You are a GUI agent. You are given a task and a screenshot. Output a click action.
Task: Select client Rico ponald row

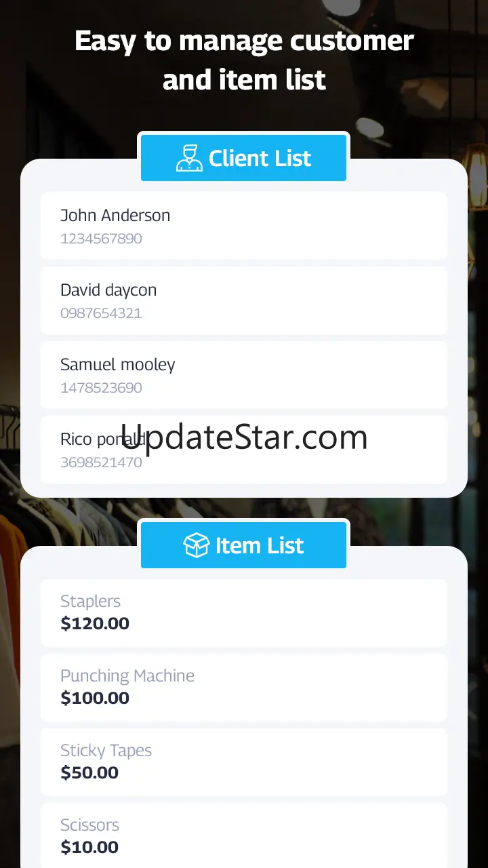(244, 450)
